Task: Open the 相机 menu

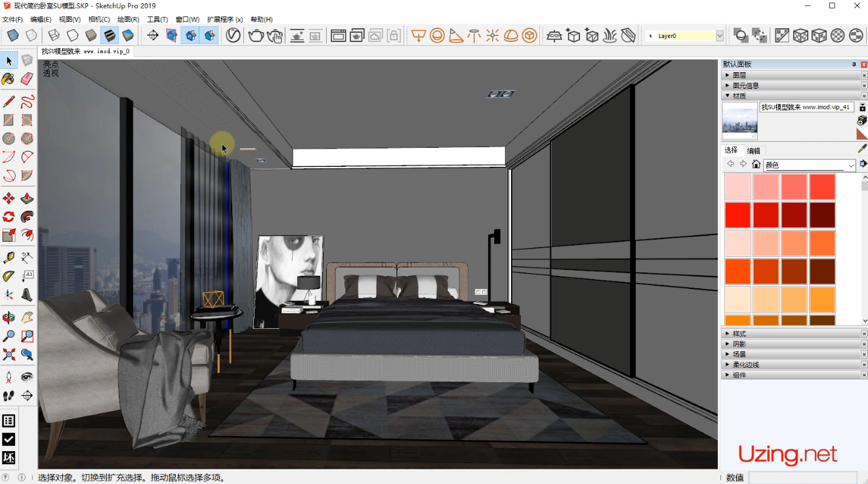Action: [x=98, y=19]
